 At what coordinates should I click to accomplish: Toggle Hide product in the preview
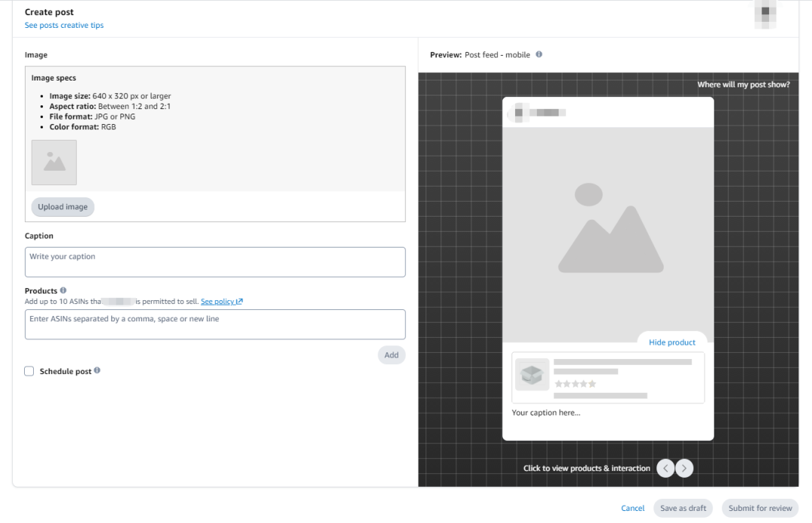pos(671,342)
